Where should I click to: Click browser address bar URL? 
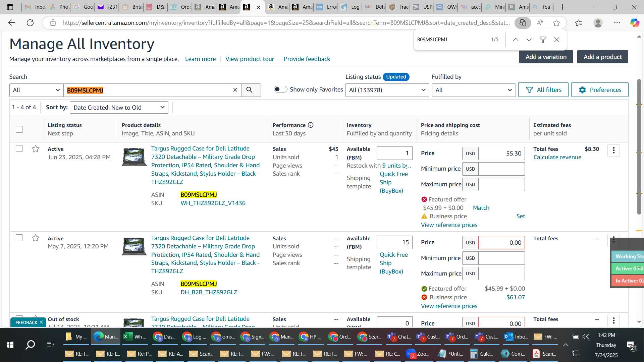286,23
